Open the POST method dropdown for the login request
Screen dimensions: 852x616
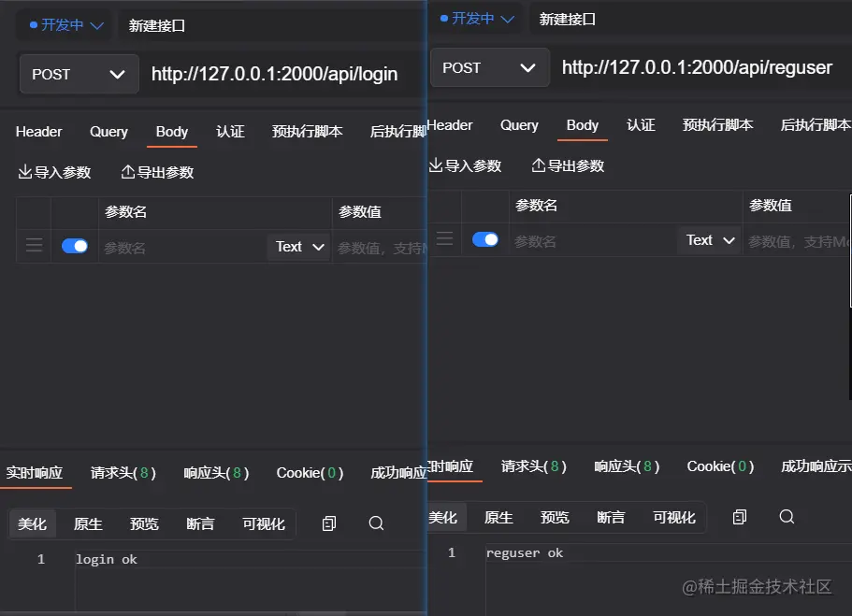[79, 74]
